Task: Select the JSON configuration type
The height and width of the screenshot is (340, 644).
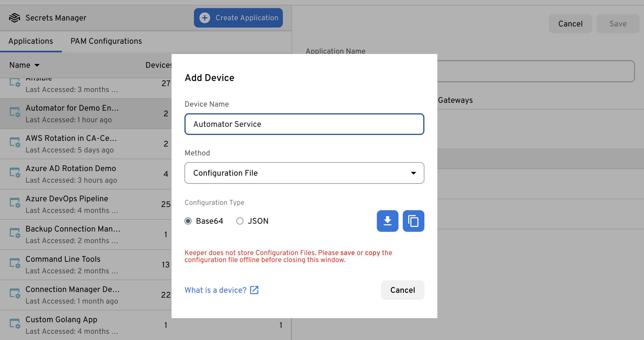Action: (240, 221)
